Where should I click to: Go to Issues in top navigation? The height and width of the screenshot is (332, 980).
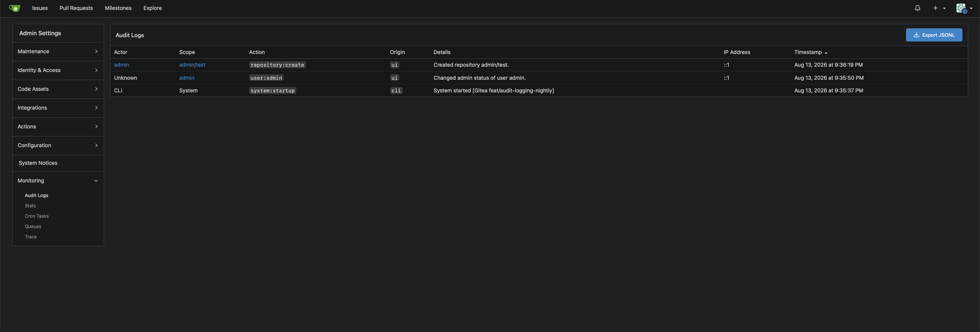point(40,8)
